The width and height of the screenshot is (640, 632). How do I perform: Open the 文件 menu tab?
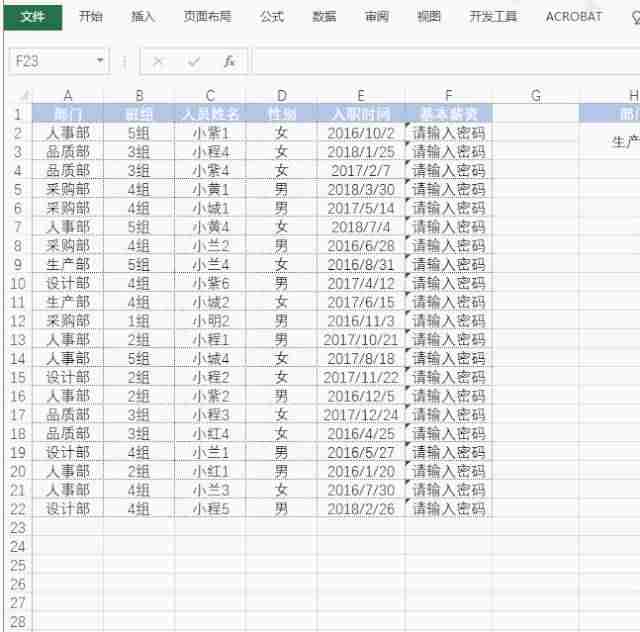(x=33, y=17)
